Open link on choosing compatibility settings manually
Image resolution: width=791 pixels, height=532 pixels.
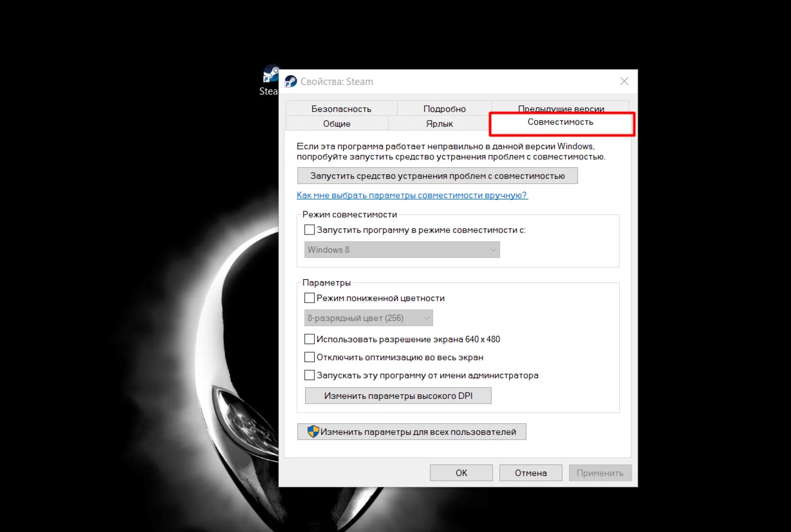412,195
